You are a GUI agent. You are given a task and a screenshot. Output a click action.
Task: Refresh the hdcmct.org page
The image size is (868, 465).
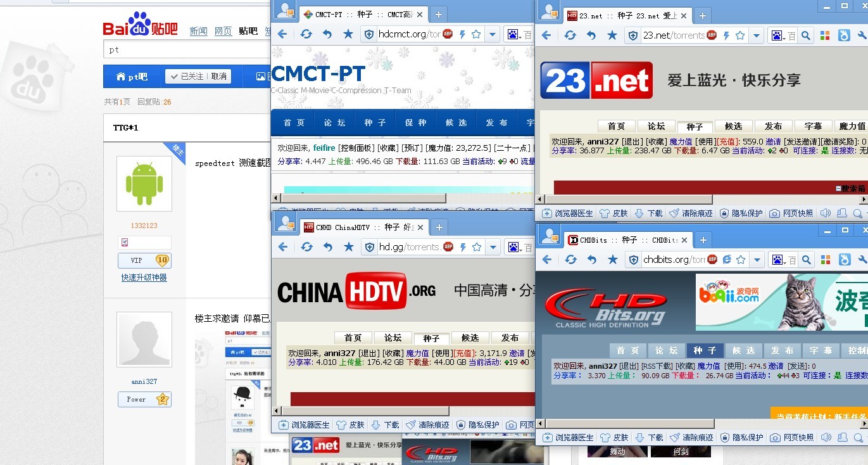click(306, 34)
